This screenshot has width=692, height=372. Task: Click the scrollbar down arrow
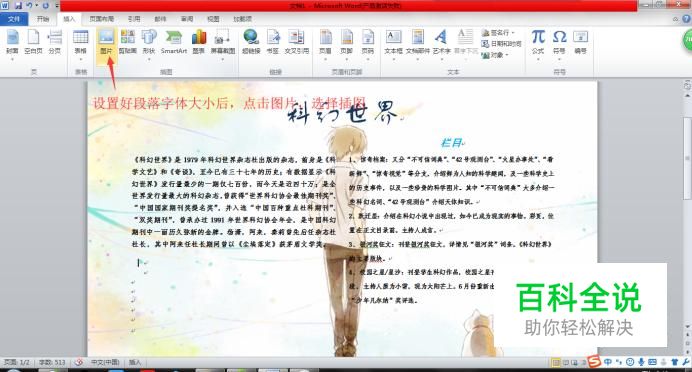[x=687, y=327]
